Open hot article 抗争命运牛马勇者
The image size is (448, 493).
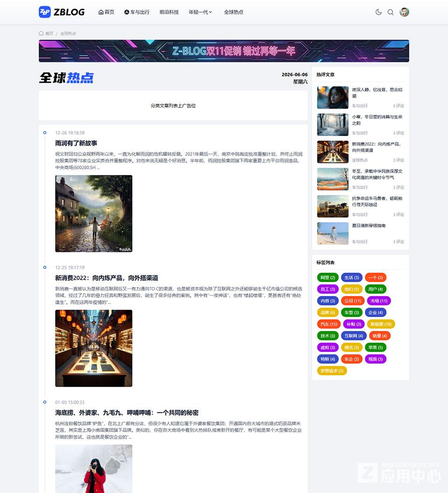point(377,202)
